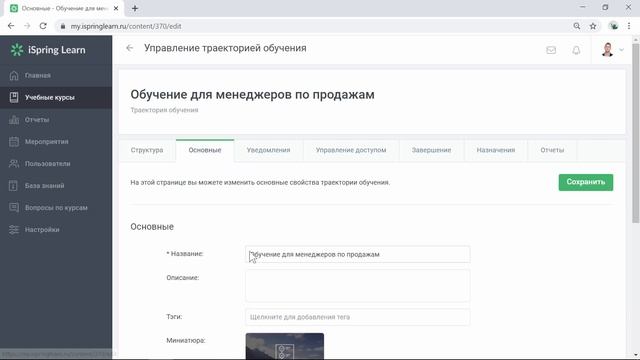Open the Уведомления tab

tap(268, 150)
